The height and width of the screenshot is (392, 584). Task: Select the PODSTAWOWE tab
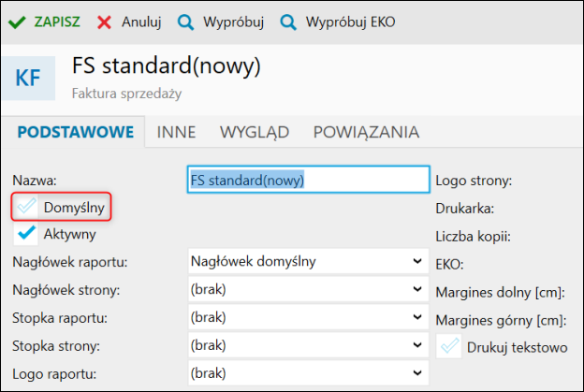pos(75,132)
